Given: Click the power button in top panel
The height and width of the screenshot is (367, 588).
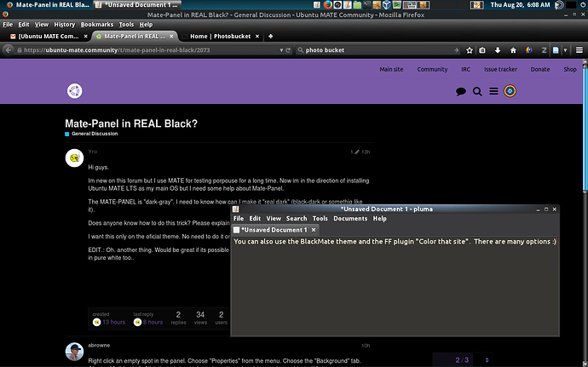Looking at the screenshot, I should pyautogui.click(x=583, y=4).
